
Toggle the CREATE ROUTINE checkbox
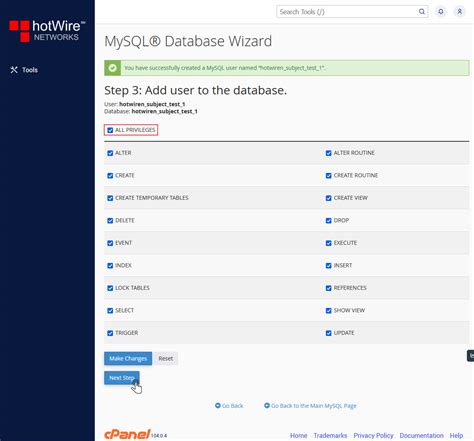tap(329, 176)
